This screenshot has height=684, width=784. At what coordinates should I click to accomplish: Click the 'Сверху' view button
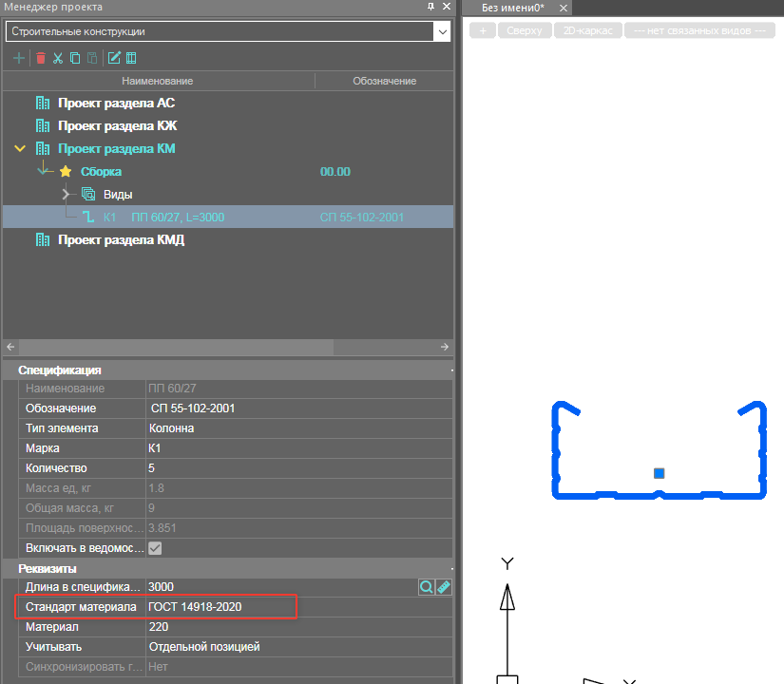click(x=524, y=31)
